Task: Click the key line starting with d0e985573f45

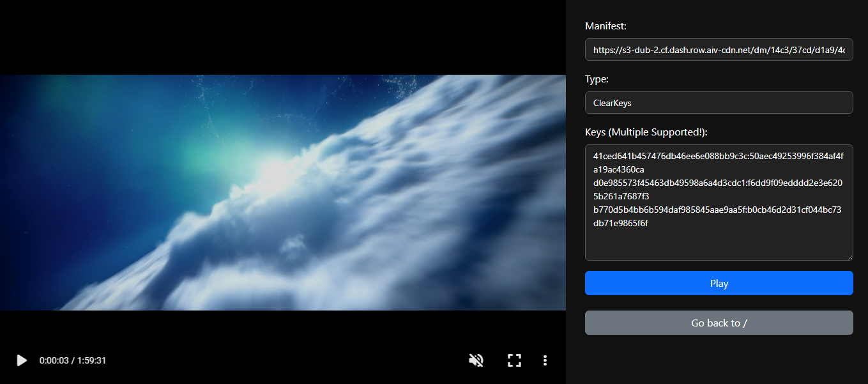Action: [719, 189]
